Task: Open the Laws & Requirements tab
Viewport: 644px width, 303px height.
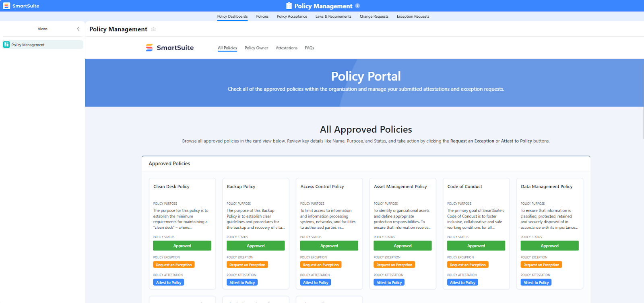Action: click(x=333, y=17)
